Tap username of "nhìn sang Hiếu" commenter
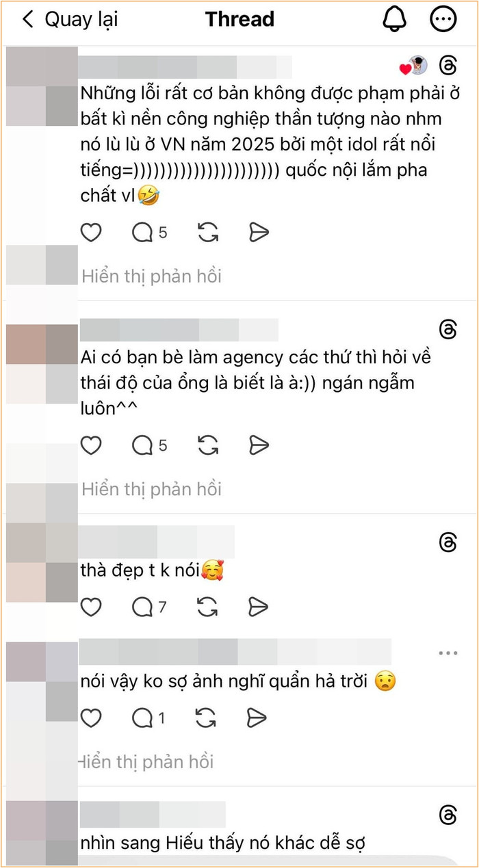Viewport: 479px width, 868px height. coord(153,814)
